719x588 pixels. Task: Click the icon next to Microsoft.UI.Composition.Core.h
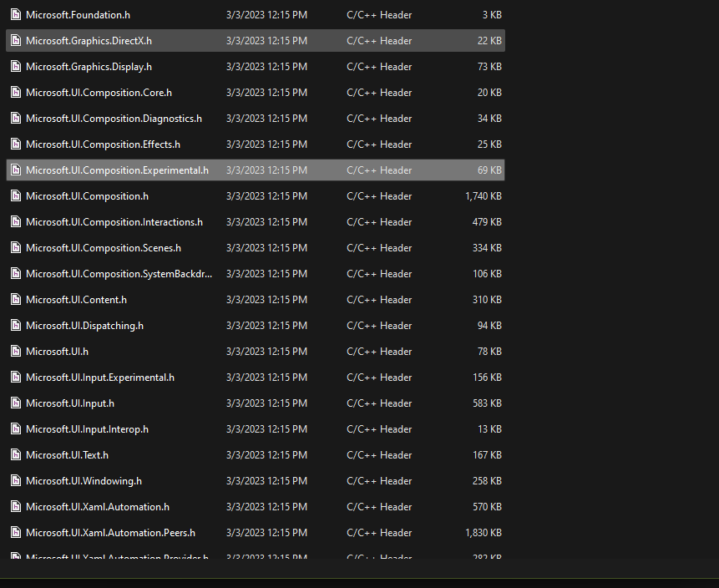click(16, 92)
